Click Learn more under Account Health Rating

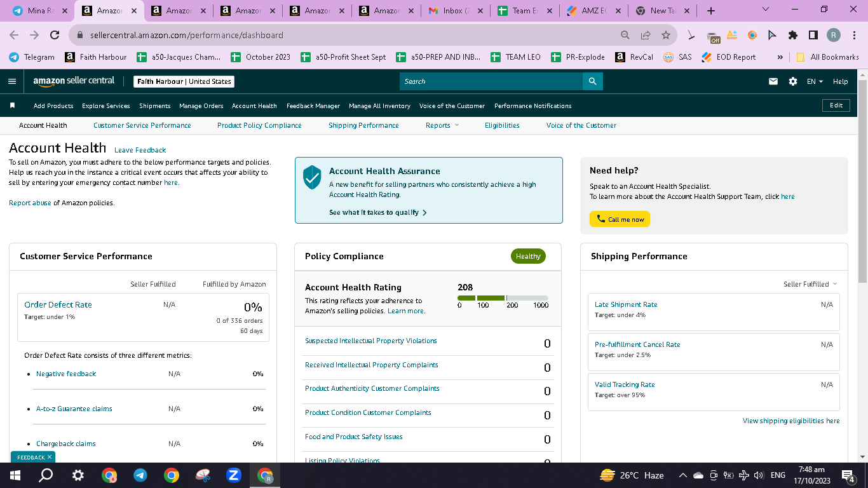point(406,311)
